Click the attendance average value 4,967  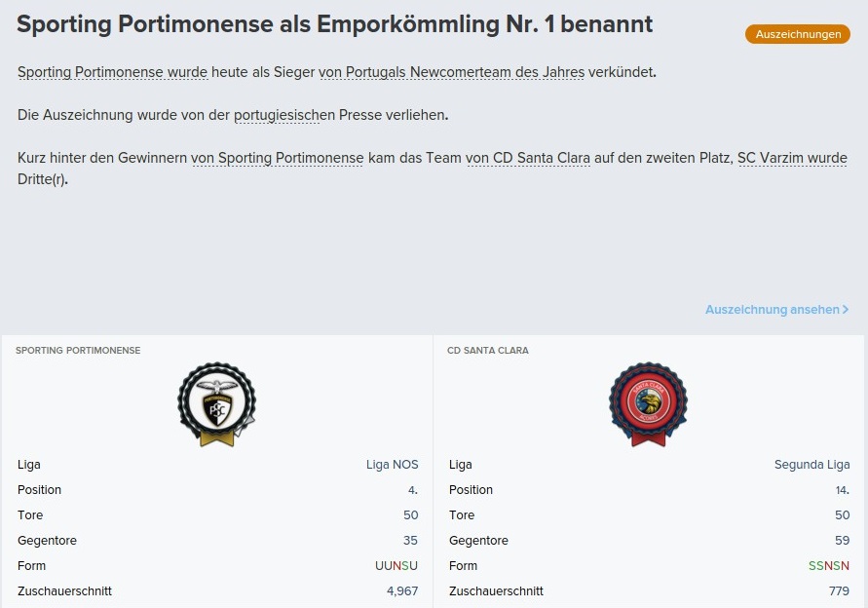(x=401, y=591)
